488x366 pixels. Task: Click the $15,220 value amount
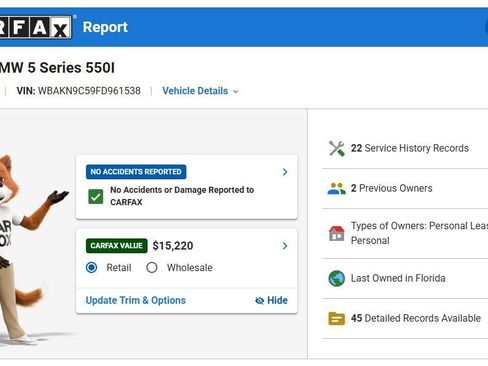click(x=173, y=246)
